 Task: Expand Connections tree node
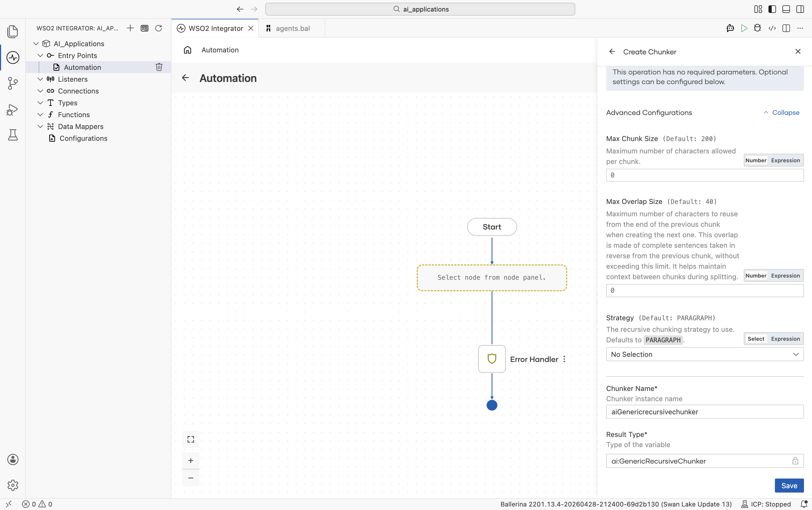[40, 91]
